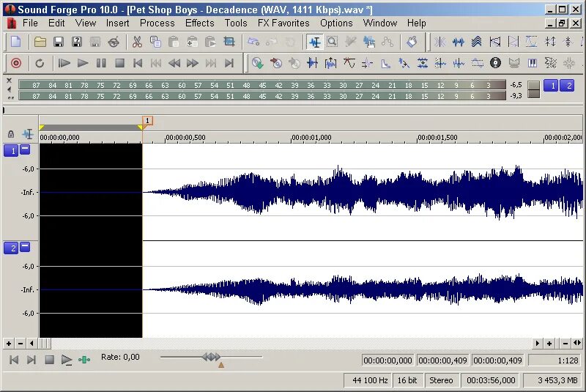
Task: Undo the last edit
Action: 253,42
